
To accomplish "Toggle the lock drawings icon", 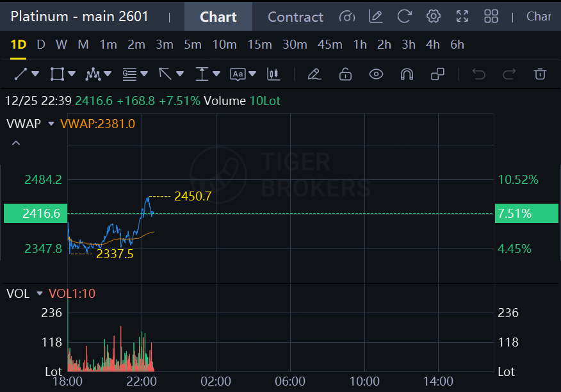I will (x=345, y=74).
